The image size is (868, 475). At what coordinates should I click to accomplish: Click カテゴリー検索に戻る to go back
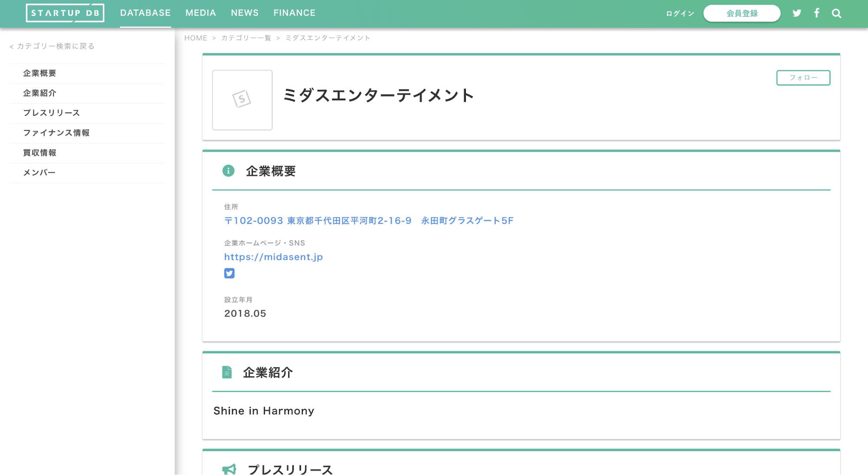pos(52,46)
